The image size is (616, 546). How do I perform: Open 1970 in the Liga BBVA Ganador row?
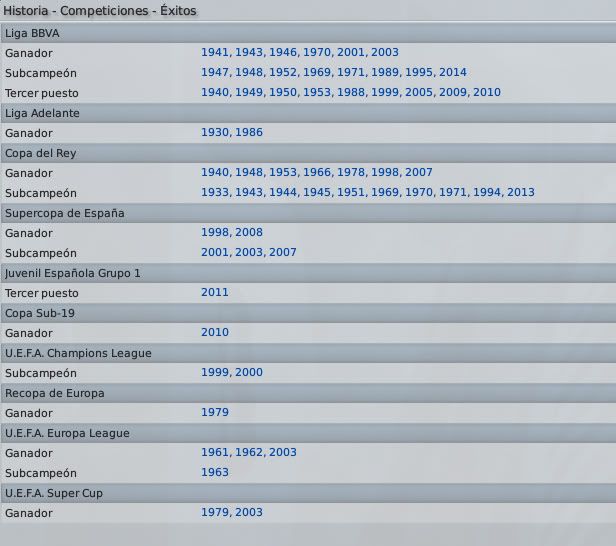coord(317,52)
